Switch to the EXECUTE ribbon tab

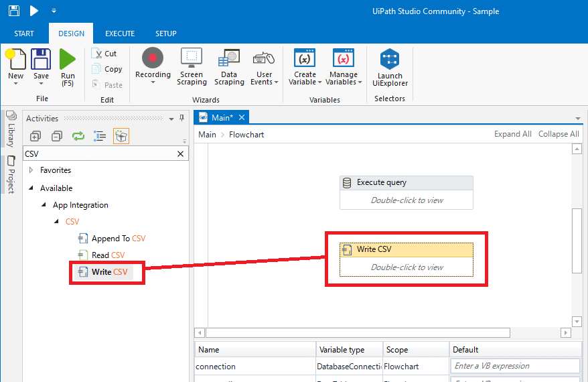(x=120, y=34)
